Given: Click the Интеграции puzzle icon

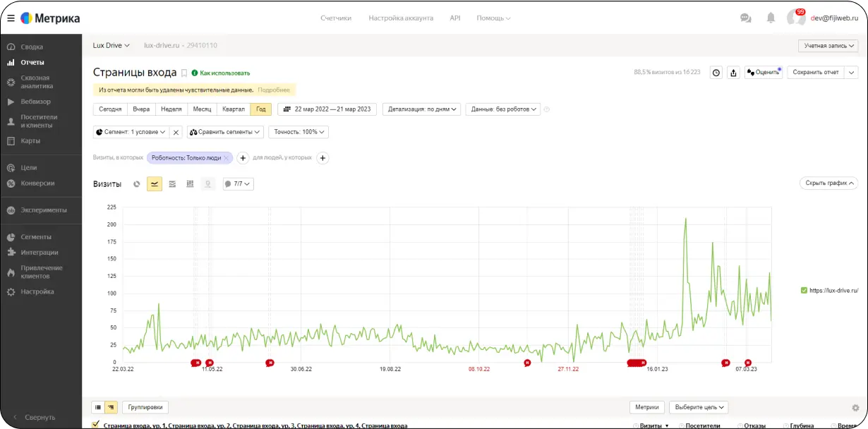Looking at the screenshot, I should (11, 253).
